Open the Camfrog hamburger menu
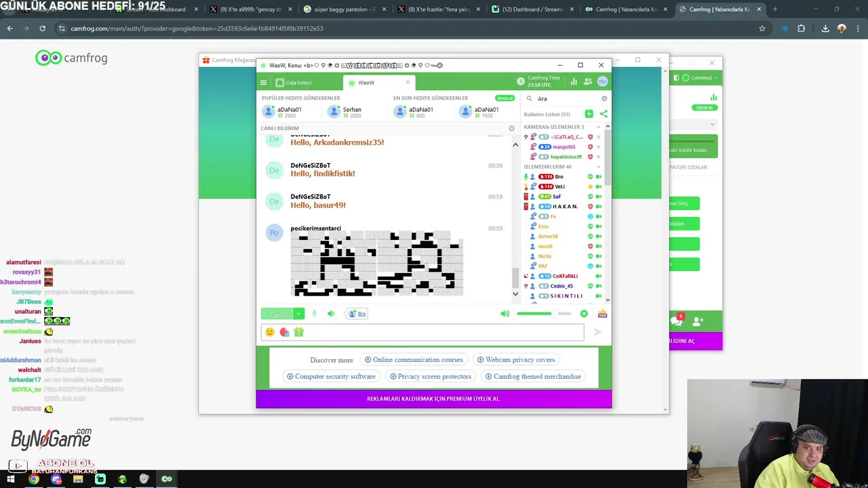The width and height of the screenshot is (868, 488). pyautogui.click(x=264, y=83)
